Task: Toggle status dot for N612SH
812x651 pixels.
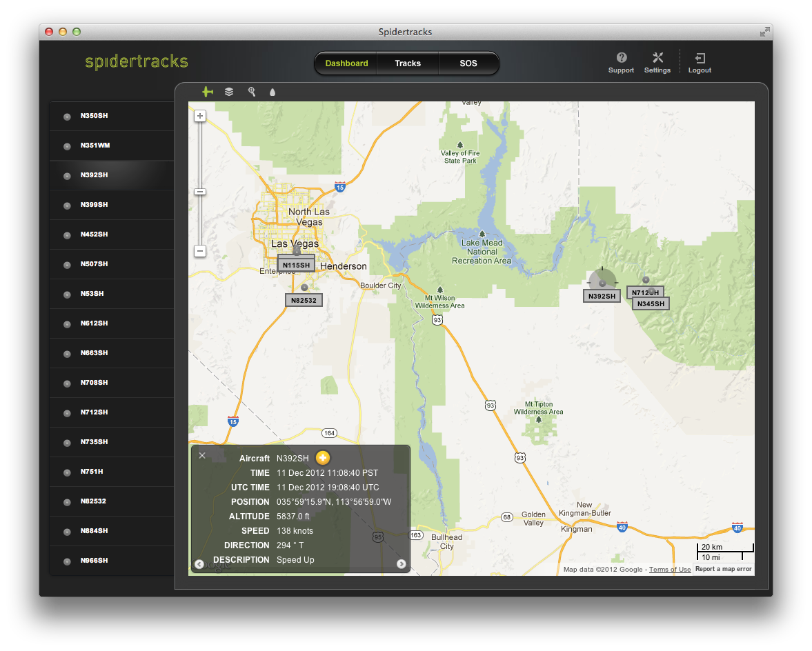Action: click(x=67, y=324)
